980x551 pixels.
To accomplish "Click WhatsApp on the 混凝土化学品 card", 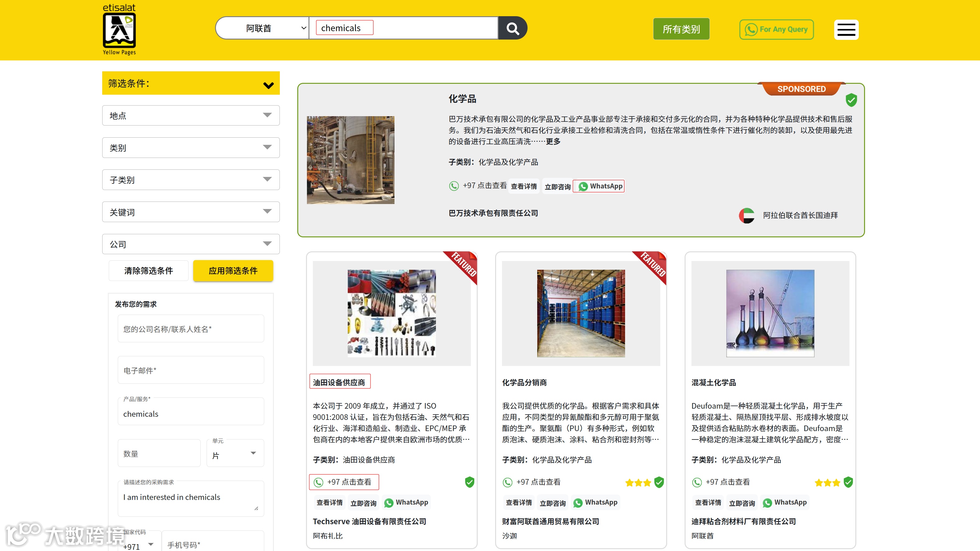I will click(x=784, y=502).
